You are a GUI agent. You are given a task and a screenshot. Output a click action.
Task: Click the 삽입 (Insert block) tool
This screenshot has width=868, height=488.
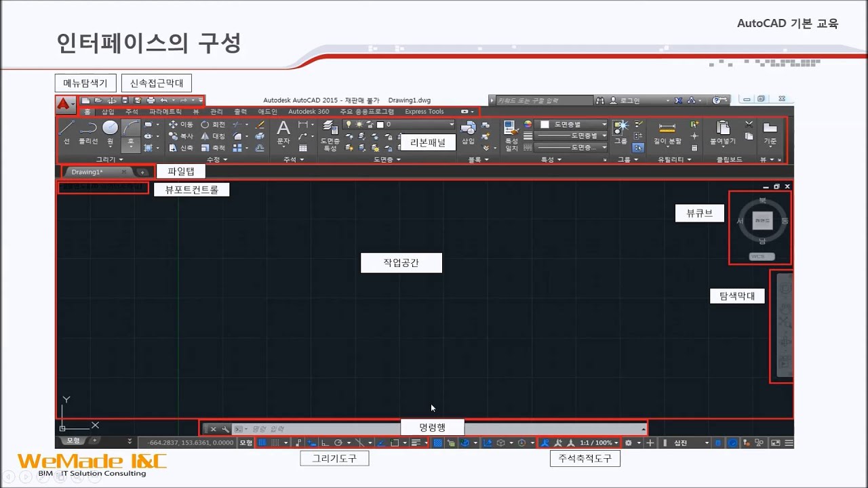click(469, 133)
